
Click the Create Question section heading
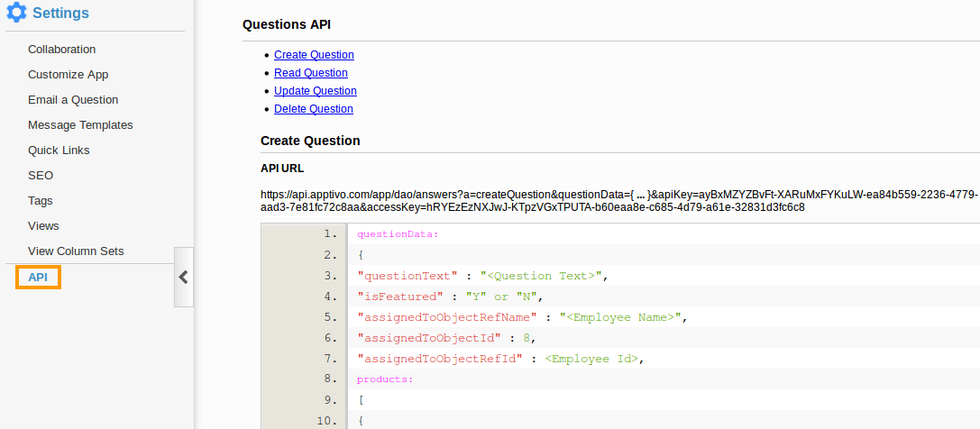[310, 141]
